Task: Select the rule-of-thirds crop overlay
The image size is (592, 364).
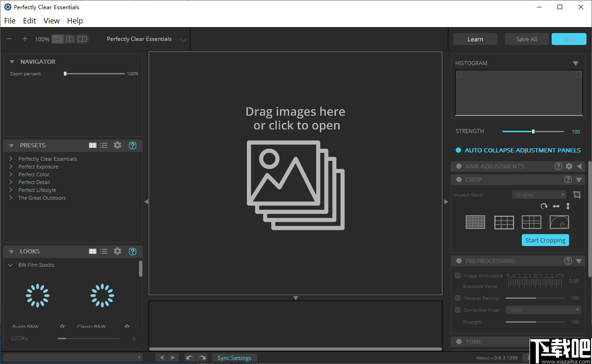Action: (504, 222)
